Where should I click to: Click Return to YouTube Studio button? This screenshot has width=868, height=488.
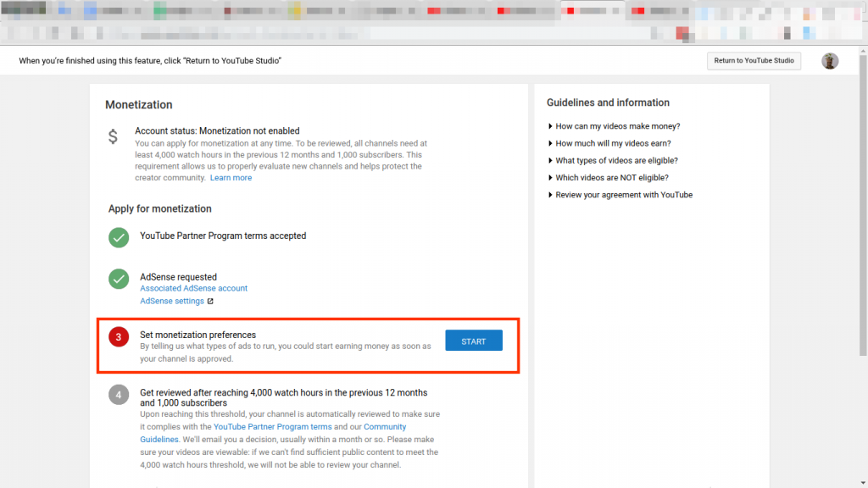click(754, 61)
